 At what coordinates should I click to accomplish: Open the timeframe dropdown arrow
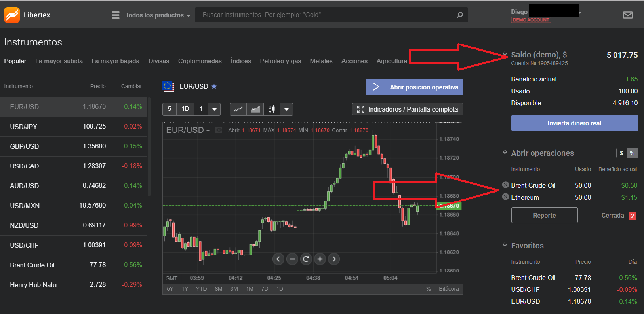pyautogui.click(x=214, y=109)
